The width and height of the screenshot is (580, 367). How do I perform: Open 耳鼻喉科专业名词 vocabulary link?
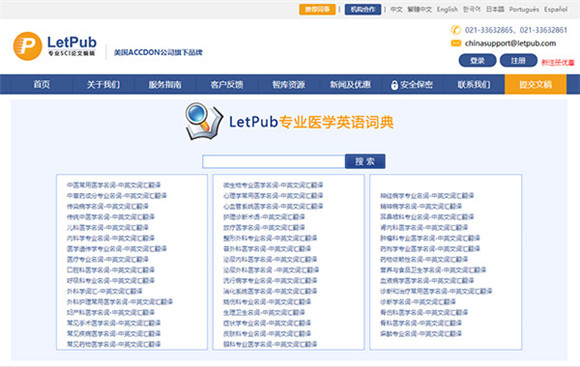427,217
